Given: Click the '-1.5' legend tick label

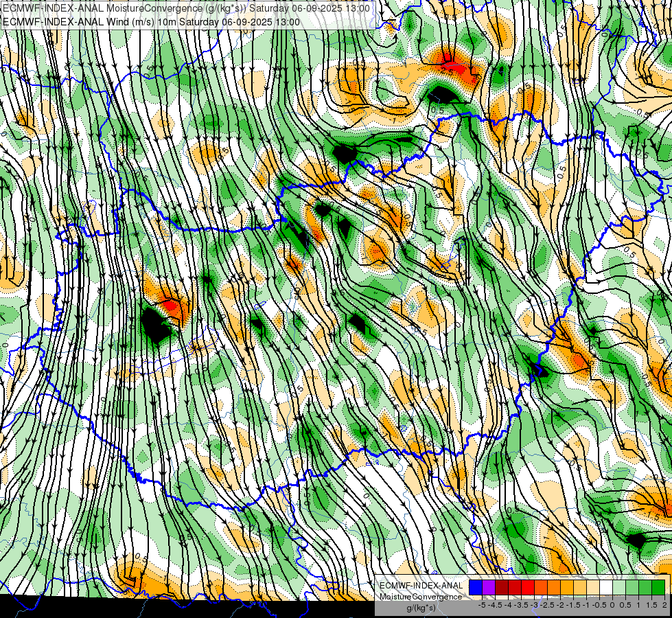Looking at the screenshot, I should coord(573,605).
